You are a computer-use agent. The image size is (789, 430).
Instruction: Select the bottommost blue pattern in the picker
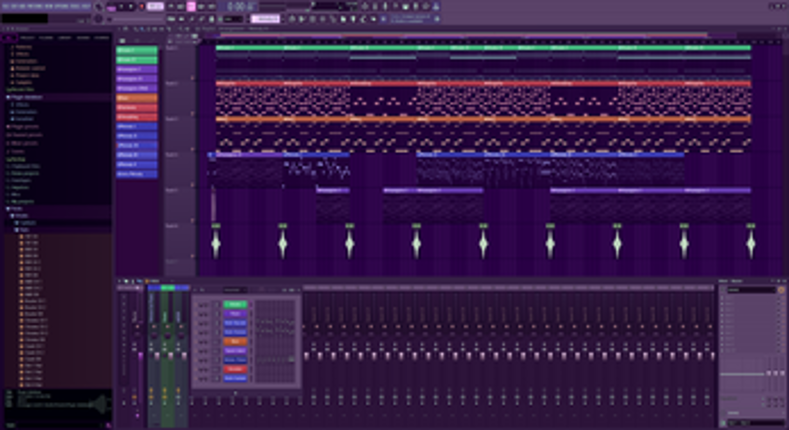pyautogui.click(x=137, y=174)
